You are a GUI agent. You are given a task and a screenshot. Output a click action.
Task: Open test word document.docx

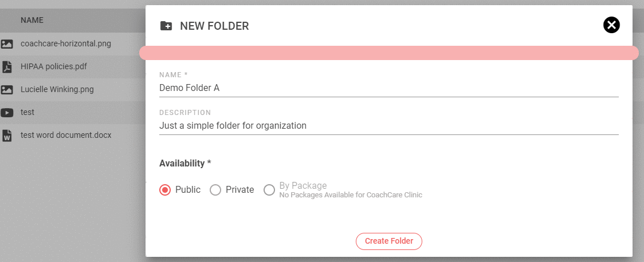tap(66, 136)
